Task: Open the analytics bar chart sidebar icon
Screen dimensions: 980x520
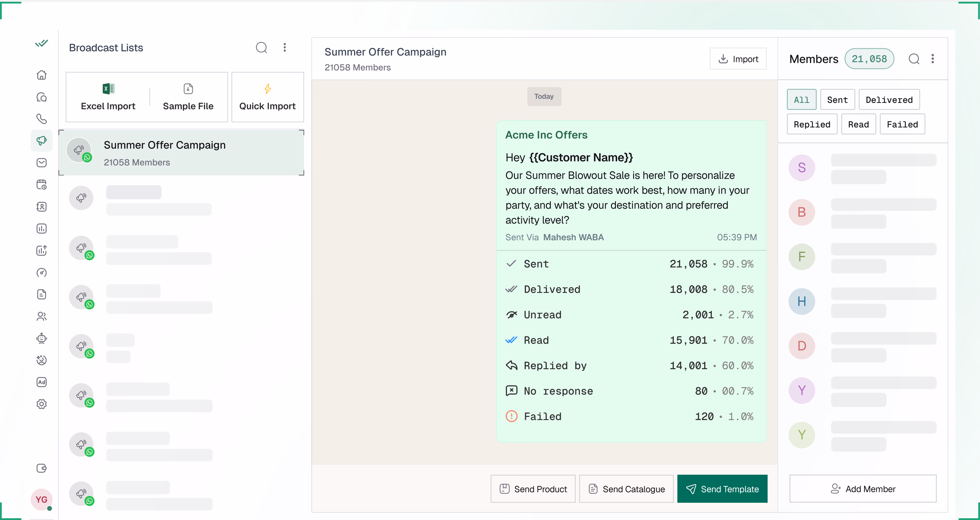Action: tap(41, 228)
